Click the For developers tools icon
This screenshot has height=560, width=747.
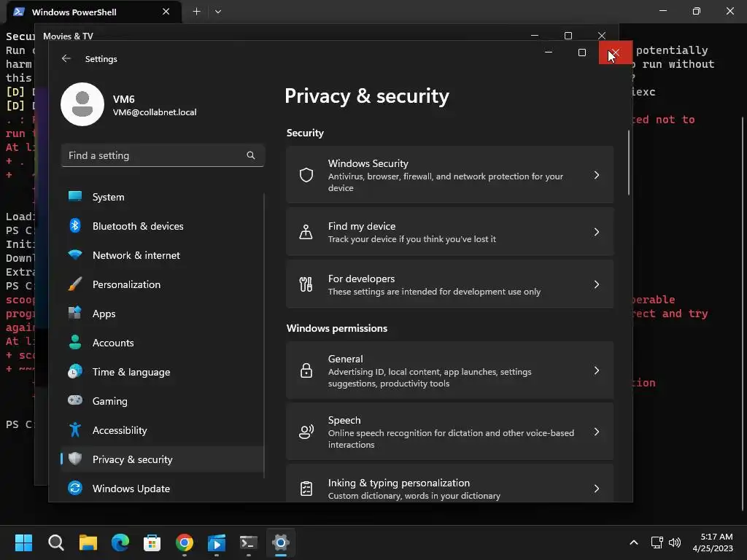pos(306,284)
